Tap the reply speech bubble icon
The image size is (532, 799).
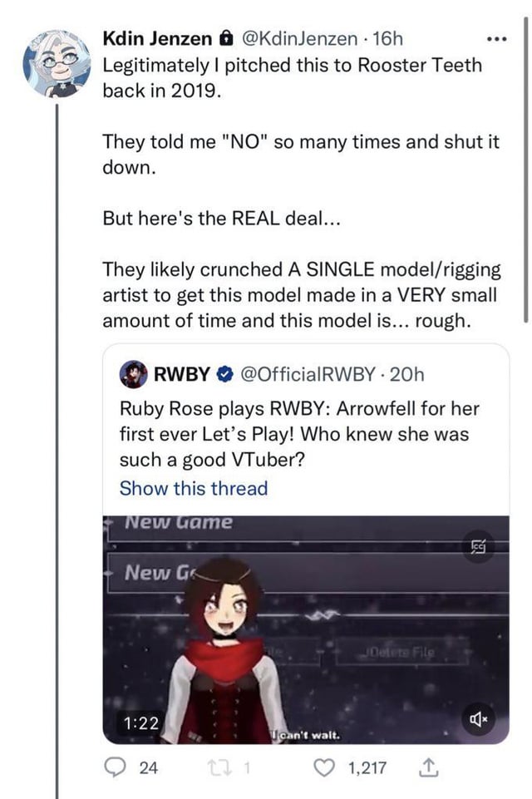click(x=116, y=768)
